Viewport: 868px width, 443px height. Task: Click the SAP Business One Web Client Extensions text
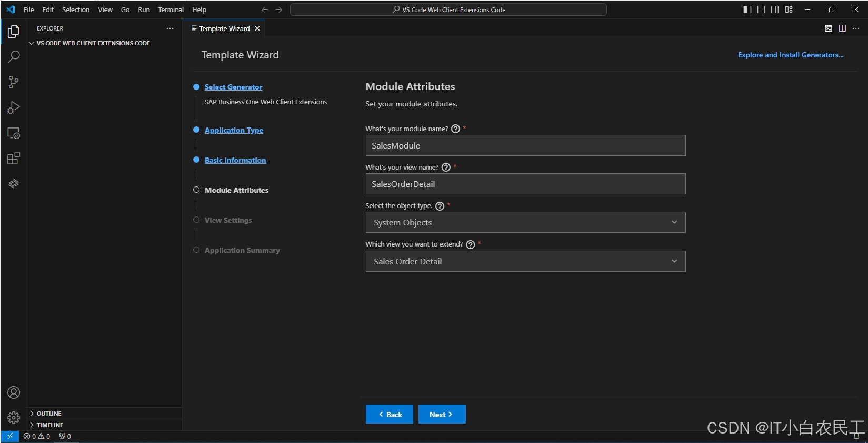coord(266,102)
